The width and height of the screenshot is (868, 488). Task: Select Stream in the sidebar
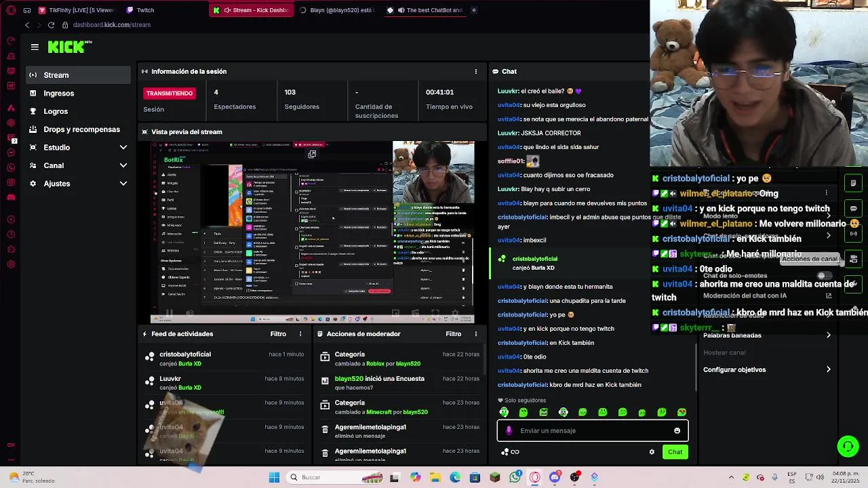point(78,75)
